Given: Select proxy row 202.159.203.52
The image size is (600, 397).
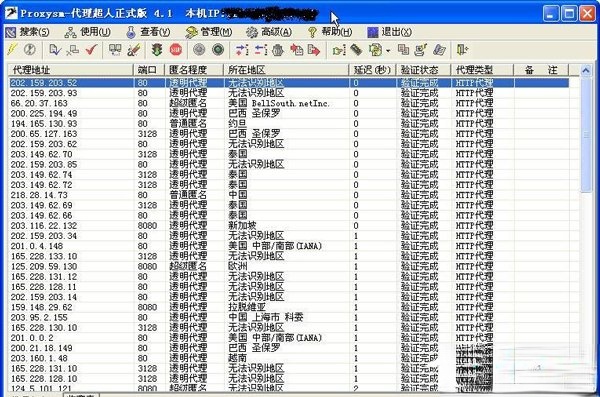Looking at the screenshot, I should pos(289,83).
